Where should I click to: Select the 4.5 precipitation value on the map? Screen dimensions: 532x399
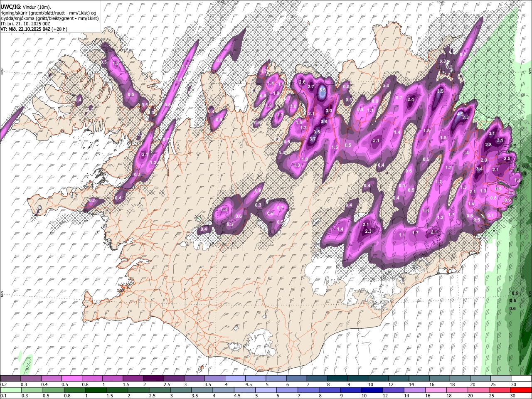pyautogui.click(x=460, y=114)
